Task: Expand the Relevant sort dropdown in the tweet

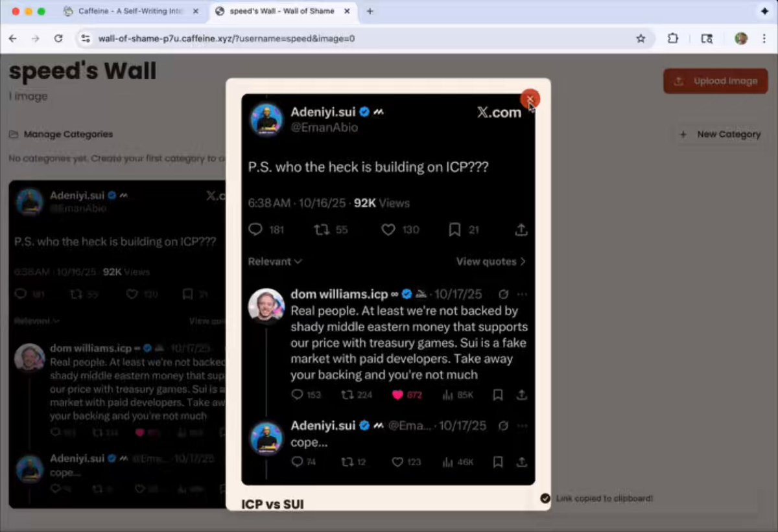Action: 275,262
